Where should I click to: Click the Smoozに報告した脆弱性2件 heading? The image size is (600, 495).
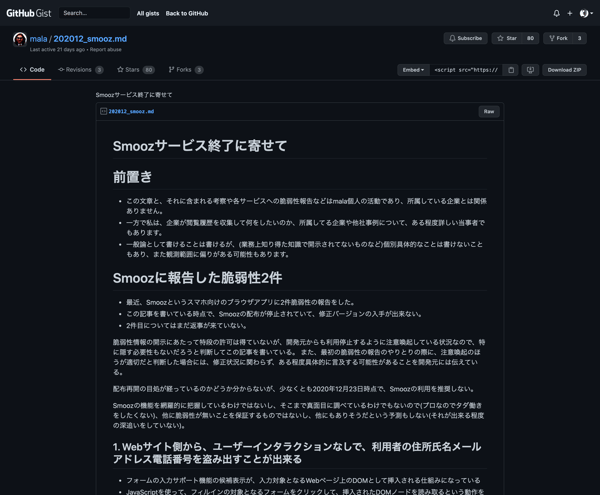click(197, 278)
